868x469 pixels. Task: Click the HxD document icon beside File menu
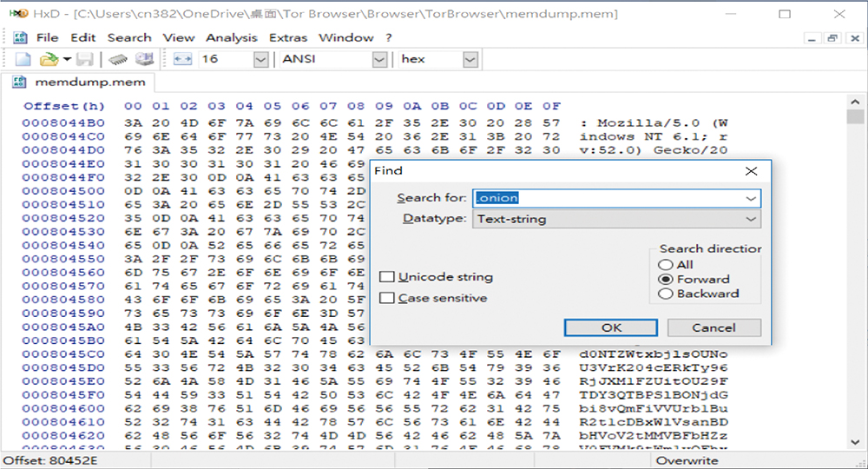[x=20, y=37]
